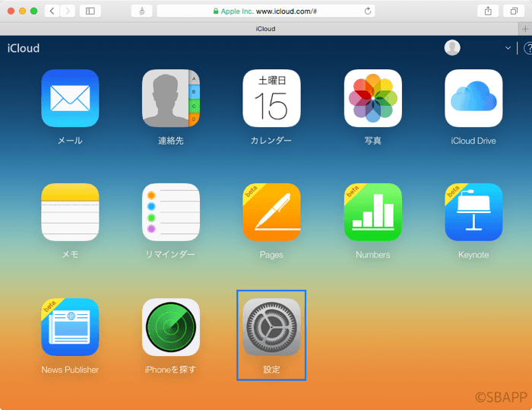Open iCloud Drive

tap(473, 98)
